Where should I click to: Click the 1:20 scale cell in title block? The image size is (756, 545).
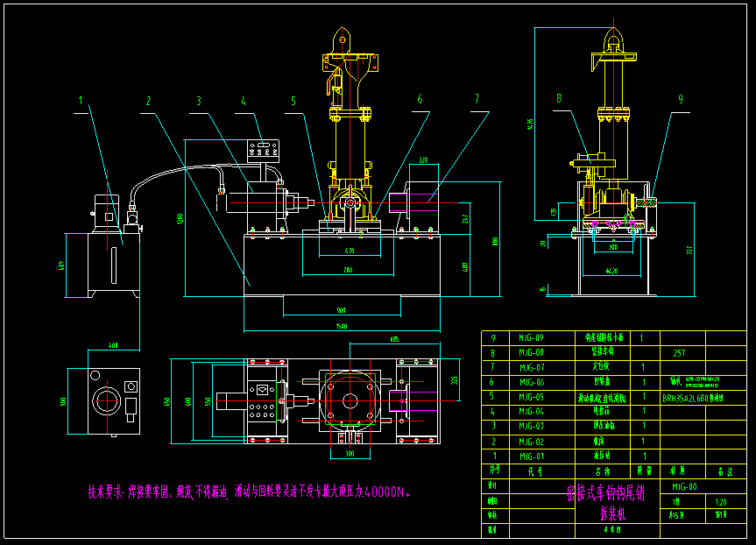tap(721, 502)
